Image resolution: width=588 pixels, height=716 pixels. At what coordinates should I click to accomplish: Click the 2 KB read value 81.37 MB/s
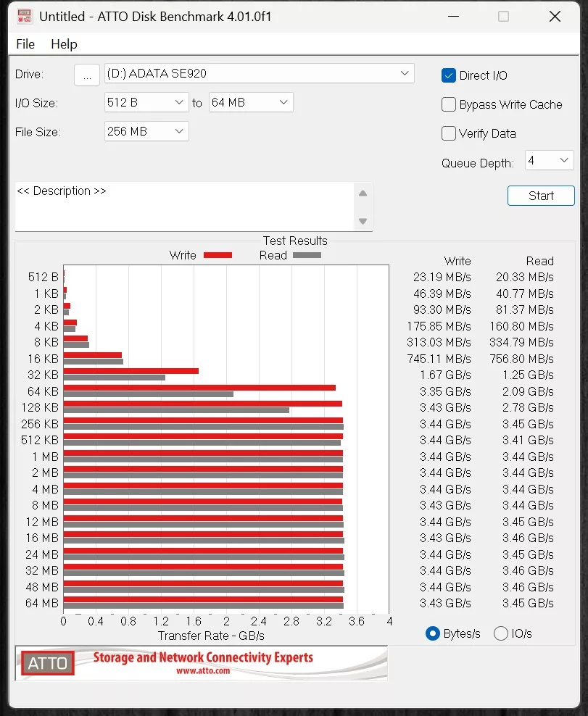click(x=524, y=309)
